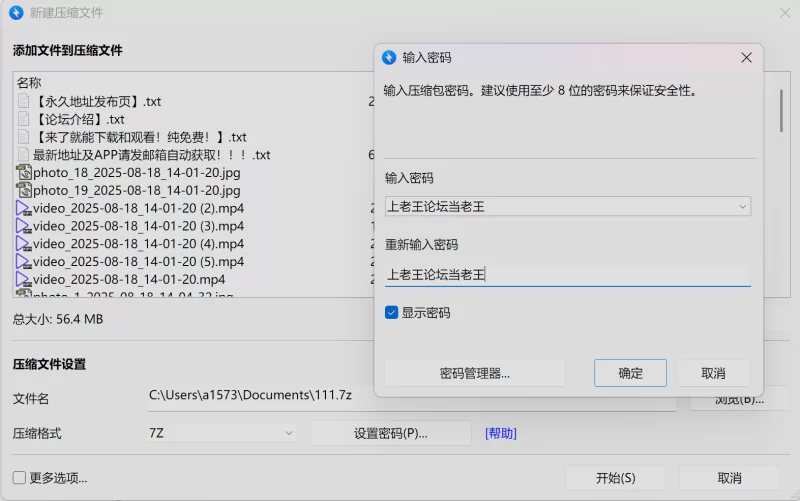
Task: Select text file icon of 【论坛介绍】.txt
Action: point(23,119)
